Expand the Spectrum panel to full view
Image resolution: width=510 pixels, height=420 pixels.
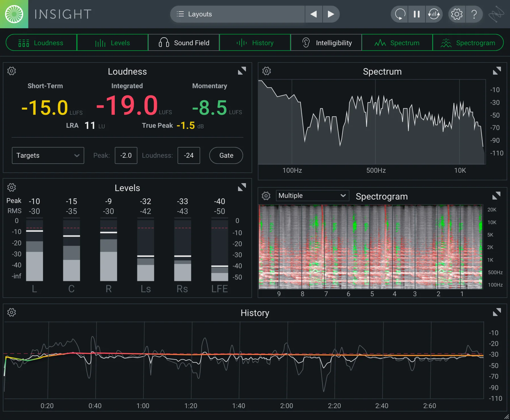click(497, 71)
